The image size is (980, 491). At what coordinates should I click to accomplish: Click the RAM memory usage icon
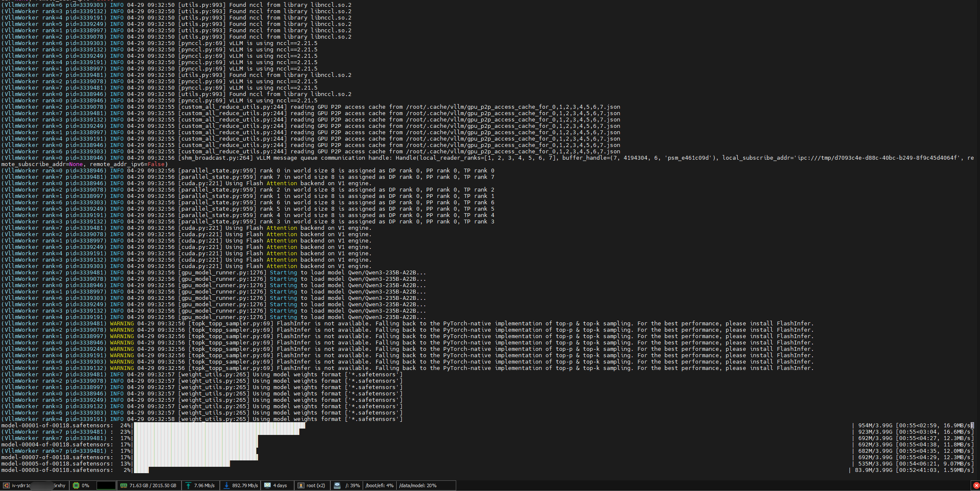[124, 485]
